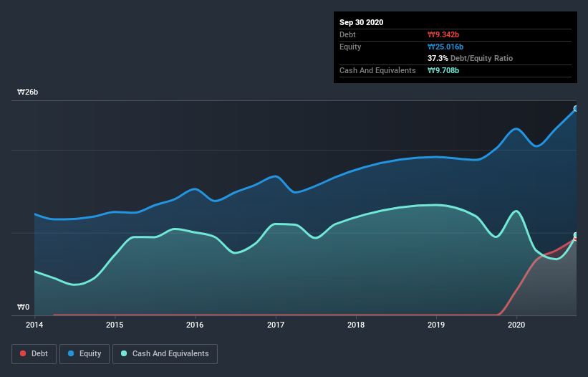588x377 pixels.
Task: Toggle Cash And Equivalents legend button
Action: click(x=165, y=354)
